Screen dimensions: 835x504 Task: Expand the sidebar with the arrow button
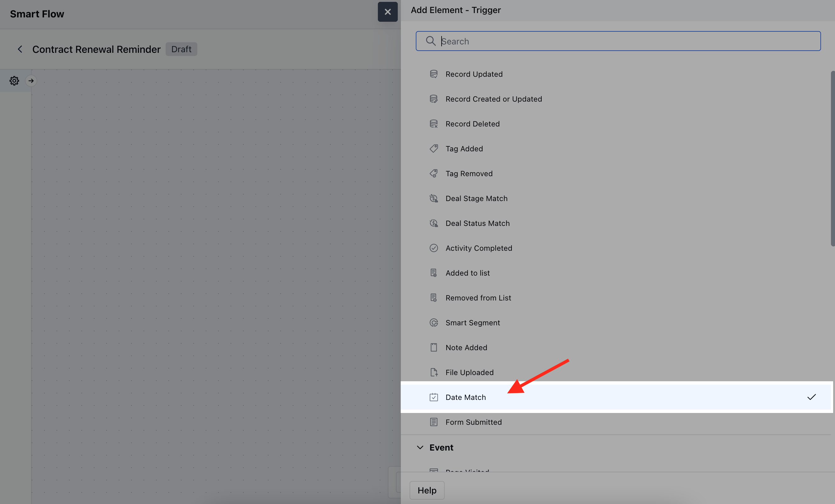31,81
